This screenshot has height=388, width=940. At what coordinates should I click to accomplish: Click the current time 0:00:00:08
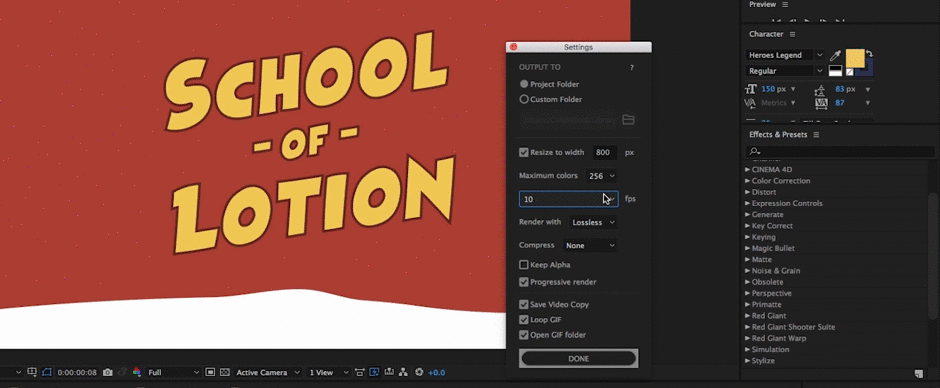[77, 372]
